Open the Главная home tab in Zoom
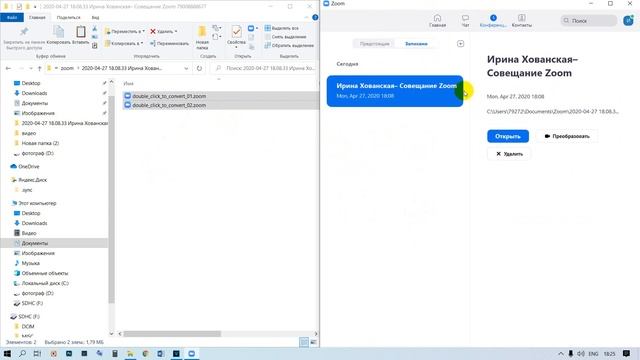The image size is (640, 360). (x=437, y=20)
